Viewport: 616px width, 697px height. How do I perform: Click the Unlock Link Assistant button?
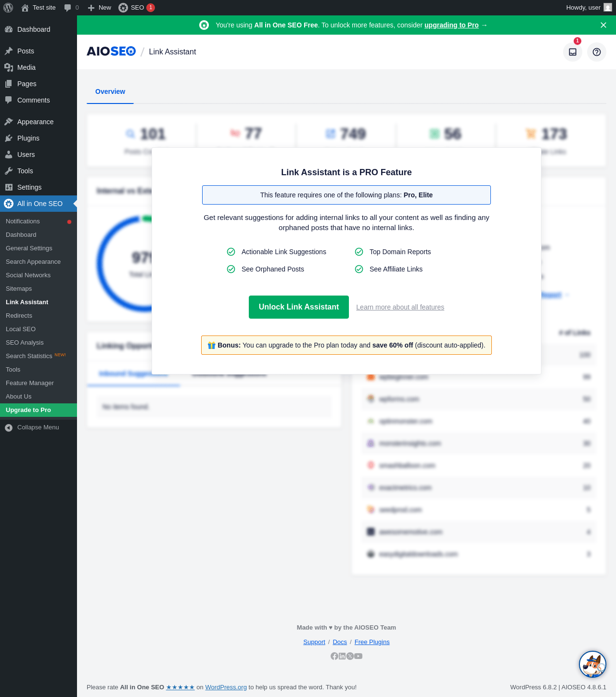pos(299,307)
